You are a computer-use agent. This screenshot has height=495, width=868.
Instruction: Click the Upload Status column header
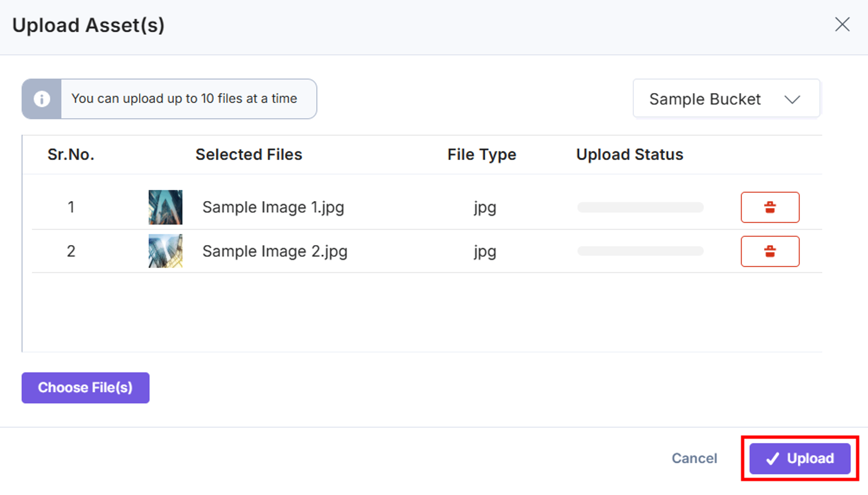click(630, 155)
